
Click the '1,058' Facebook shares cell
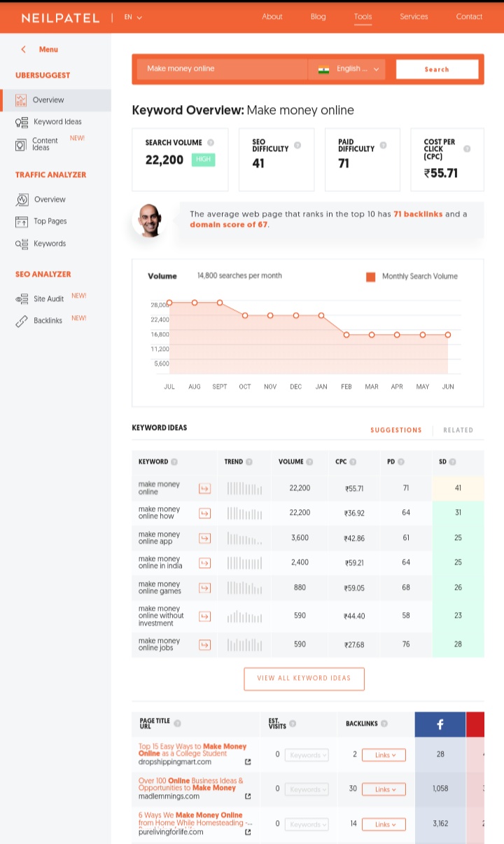440,789
